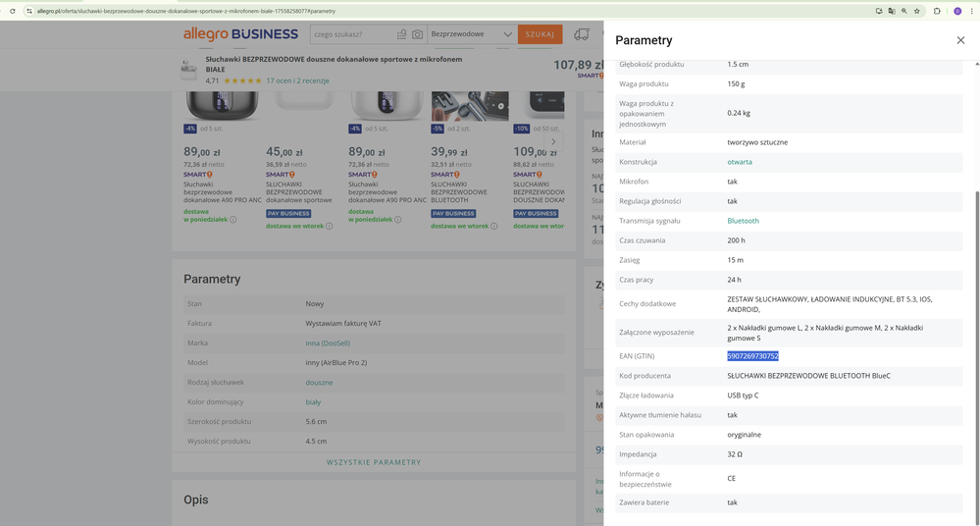Show next products with carousel arrow

(553, 142)
